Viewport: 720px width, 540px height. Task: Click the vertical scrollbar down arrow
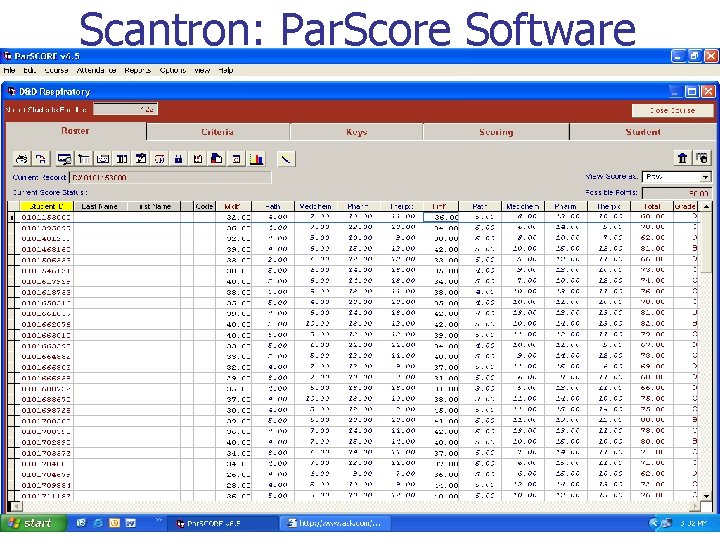point(707,496)
